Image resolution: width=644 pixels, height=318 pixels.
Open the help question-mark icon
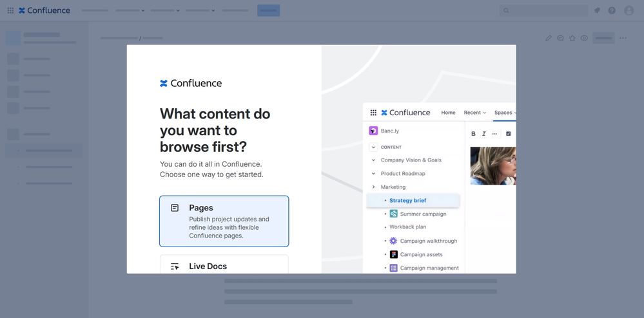coord(612,11)
